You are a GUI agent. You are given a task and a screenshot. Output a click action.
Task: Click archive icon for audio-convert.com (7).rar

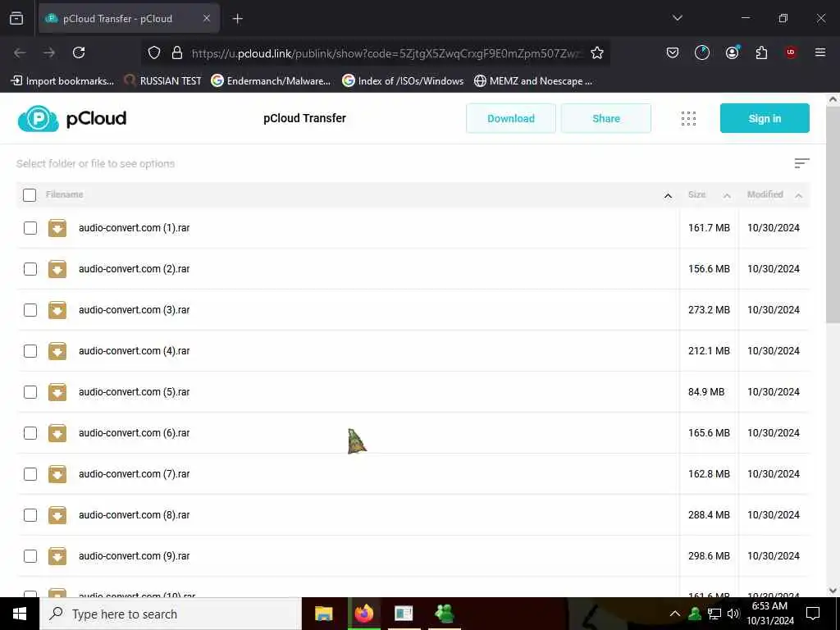coord(57,474)
